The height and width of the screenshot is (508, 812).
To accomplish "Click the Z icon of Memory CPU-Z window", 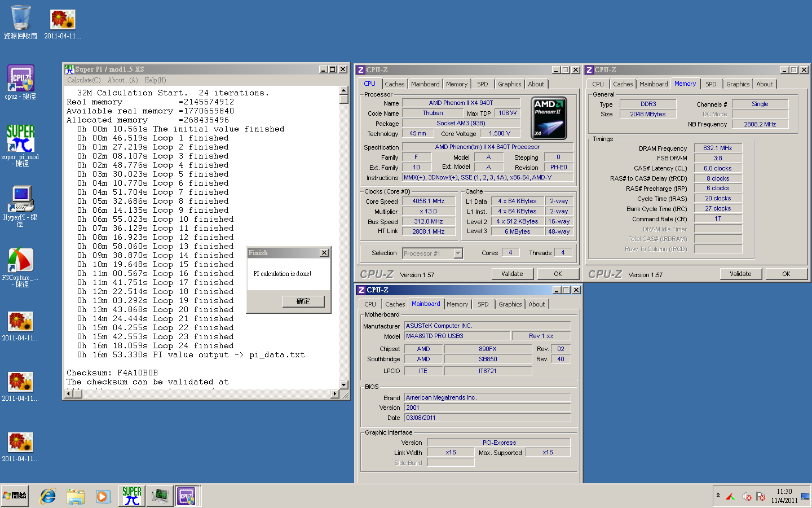I will click(589, 70).
